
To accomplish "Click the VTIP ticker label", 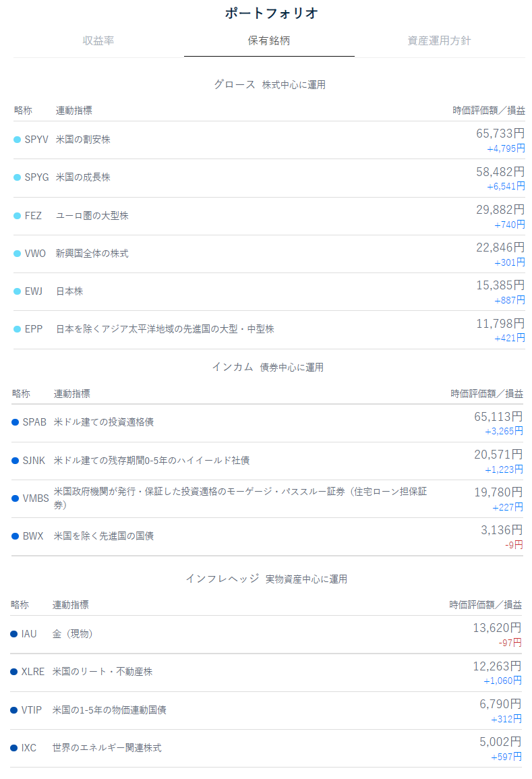I will (x=31, y=710).
